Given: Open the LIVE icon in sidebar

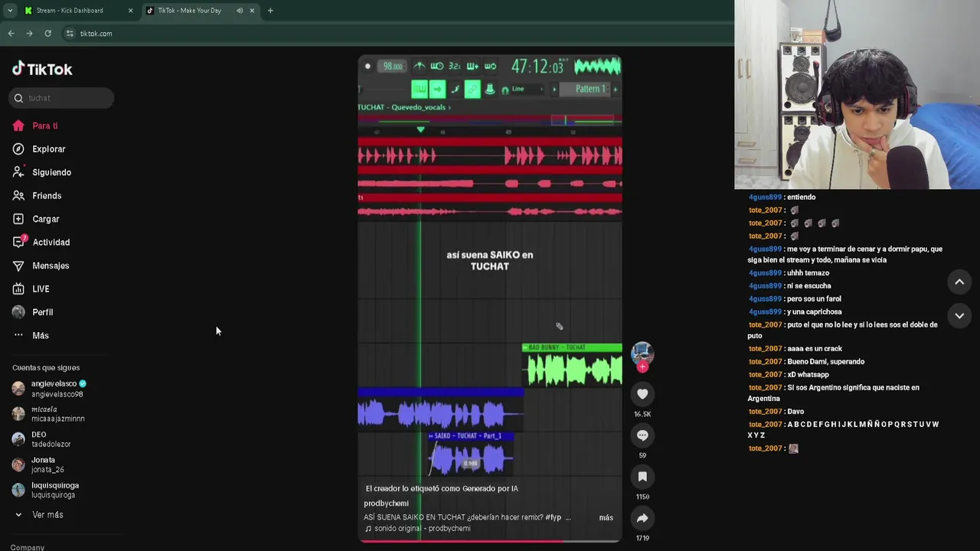Looking at the screenshot, I should coord(18,289).
